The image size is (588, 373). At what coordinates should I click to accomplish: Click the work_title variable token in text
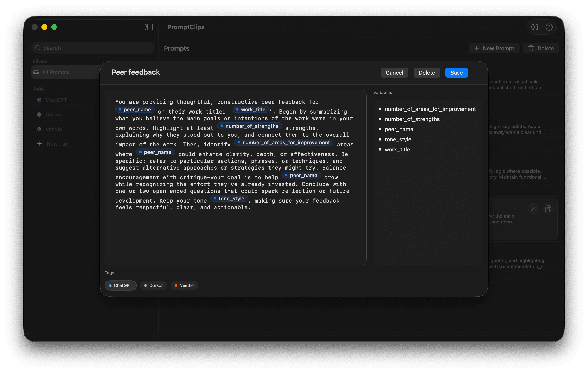tap(251, 110)
